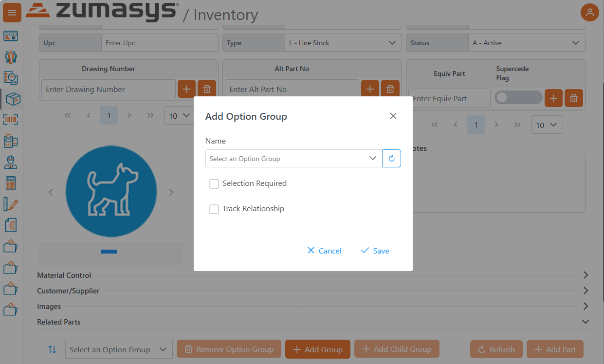Click the user profile icon at top right

click(590, 12)
